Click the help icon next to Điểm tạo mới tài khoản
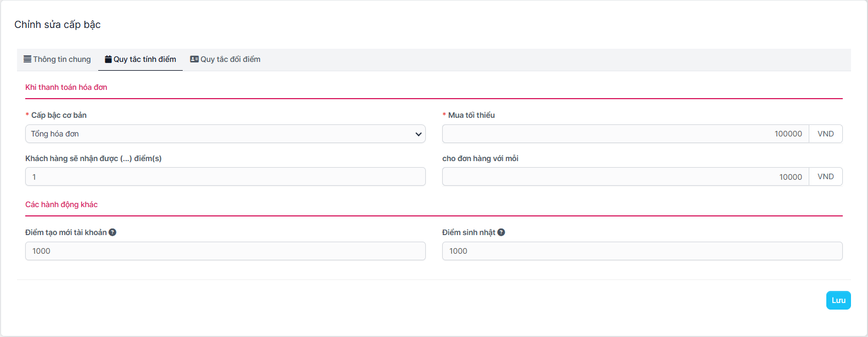The height and width of the screenshot is (337, 868). tap(113, 232)
